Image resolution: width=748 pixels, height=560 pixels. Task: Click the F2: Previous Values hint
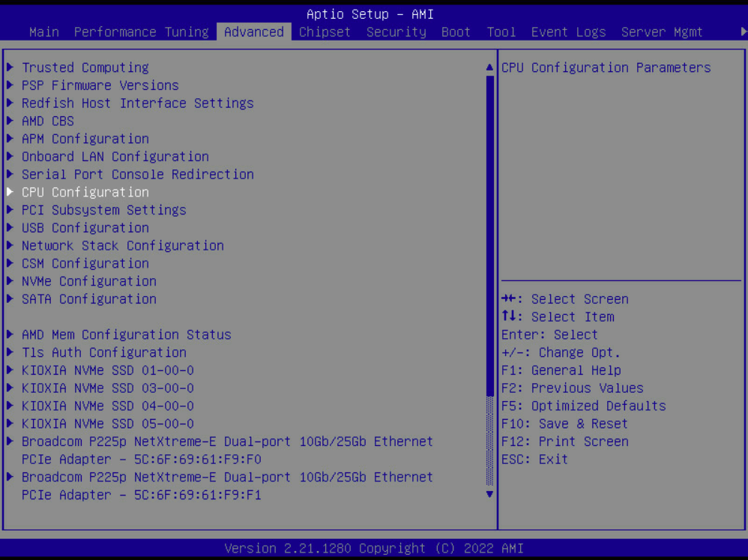[x=573, y=388]
